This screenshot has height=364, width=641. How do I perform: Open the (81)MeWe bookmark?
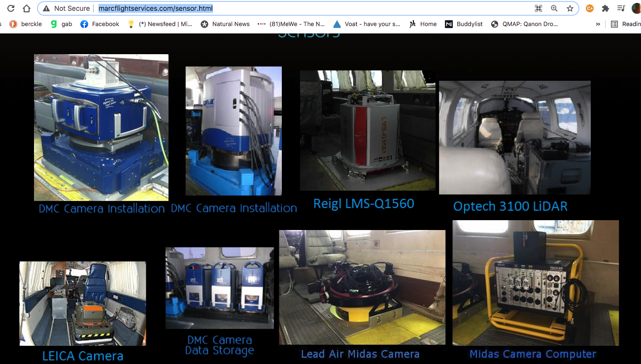tap(292, 24)
